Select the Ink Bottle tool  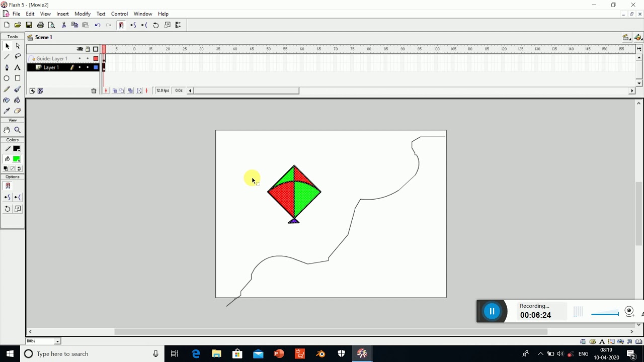pos(7,100)
